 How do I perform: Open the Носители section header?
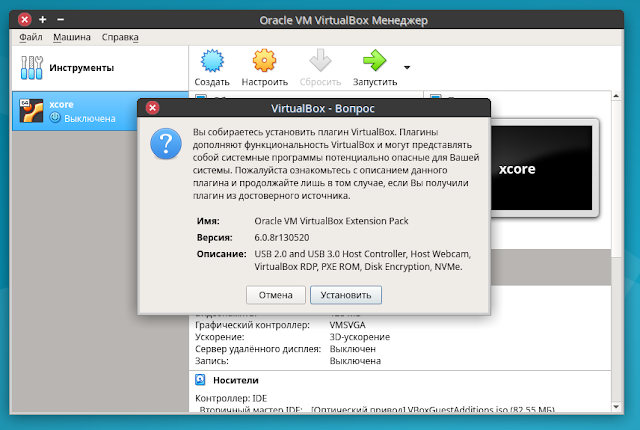236,380
